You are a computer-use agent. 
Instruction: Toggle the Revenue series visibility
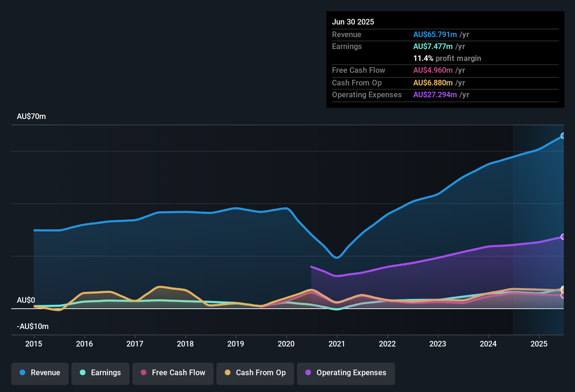point(40,373)
